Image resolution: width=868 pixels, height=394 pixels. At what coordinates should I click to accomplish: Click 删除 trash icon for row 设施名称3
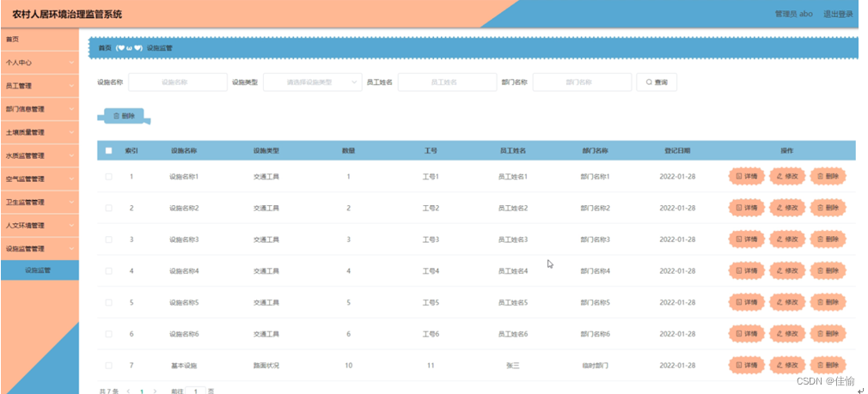point(821,239)
